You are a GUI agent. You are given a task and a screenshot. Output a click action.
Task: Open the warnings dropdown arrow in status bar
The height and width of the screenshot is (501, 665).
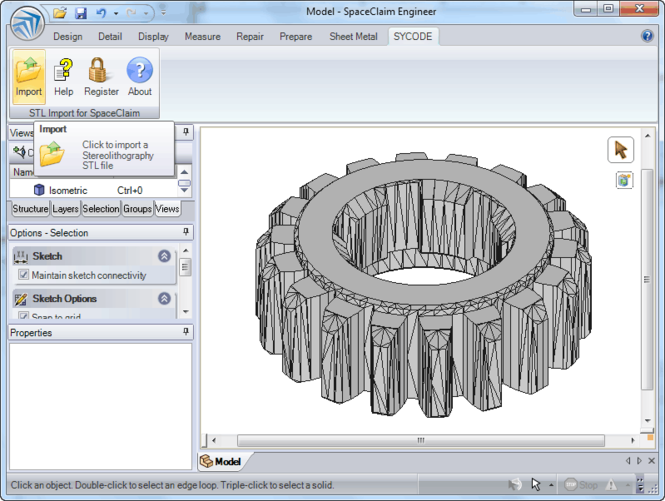click(627, 485)
